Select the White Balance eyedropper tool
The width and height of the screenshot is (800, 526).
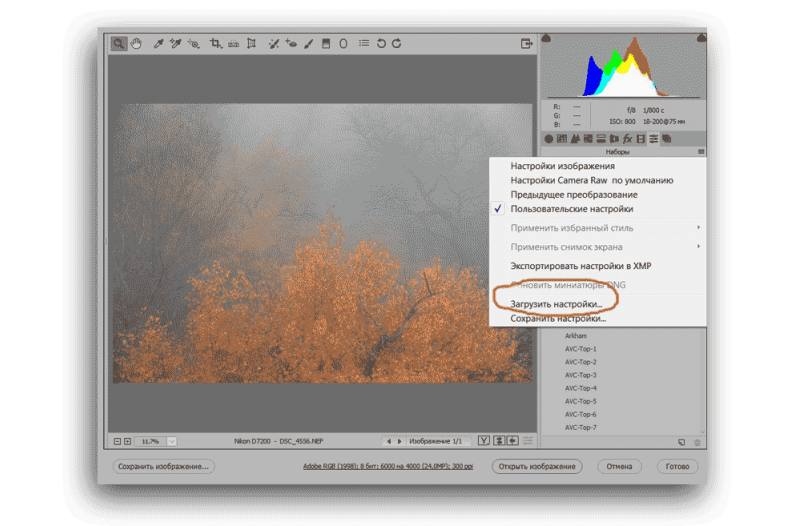[159, 44]
